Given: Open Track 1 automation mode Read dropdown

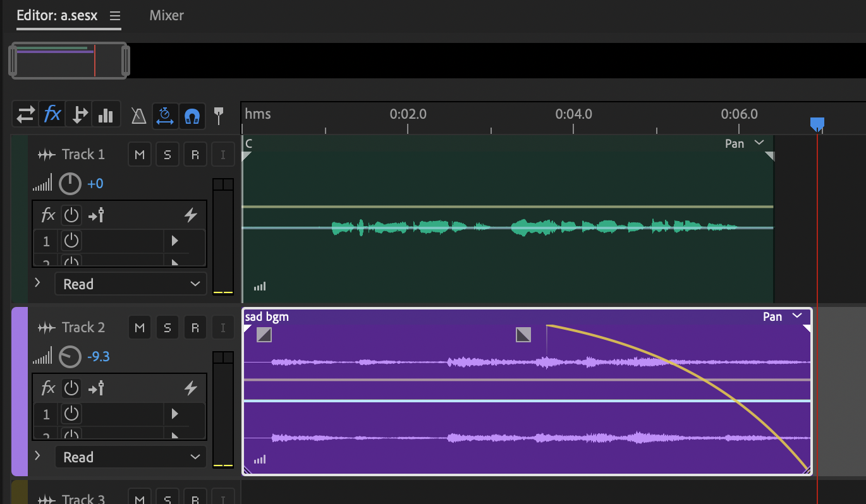Looking at the screenshot, I should [x=131, y=284].
